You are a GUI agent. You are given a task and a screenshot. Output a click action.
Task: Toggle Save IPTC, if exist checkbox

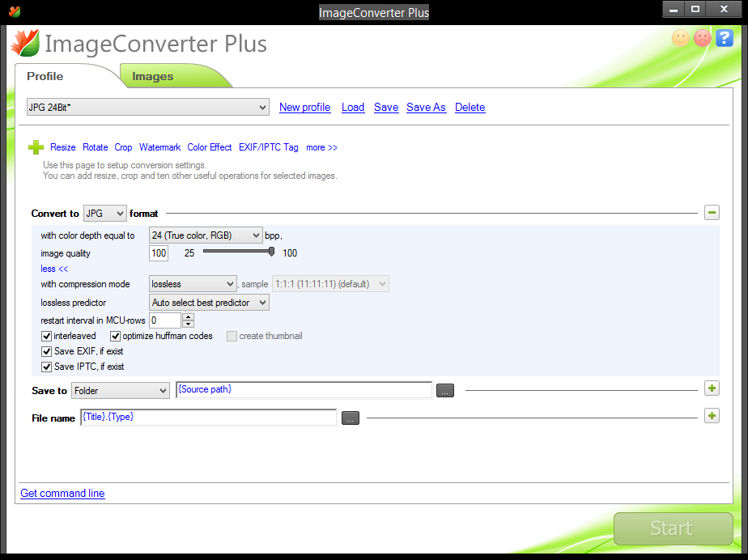pos(46,367)
